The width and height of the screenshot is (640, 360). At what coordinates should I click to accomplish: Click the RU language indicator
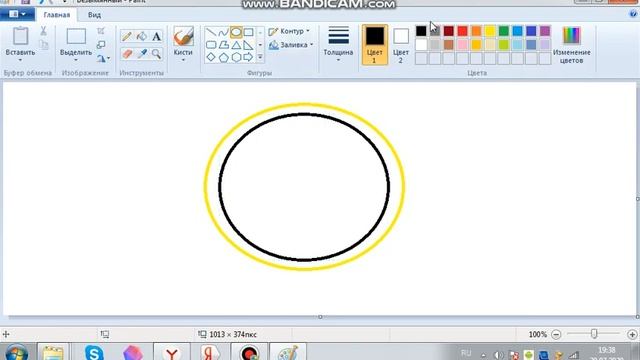click(466, 353)
